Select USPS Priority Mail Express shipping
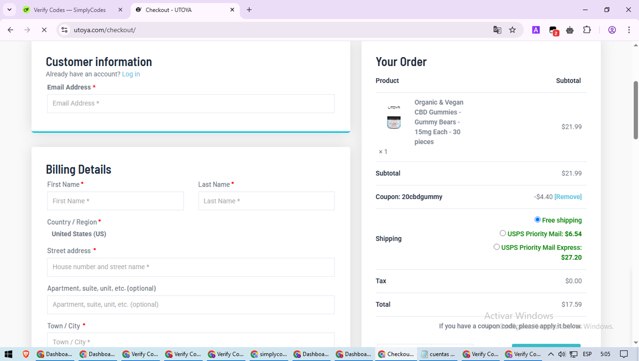Viewport: 639px width, 361px height. pos(496,247)
